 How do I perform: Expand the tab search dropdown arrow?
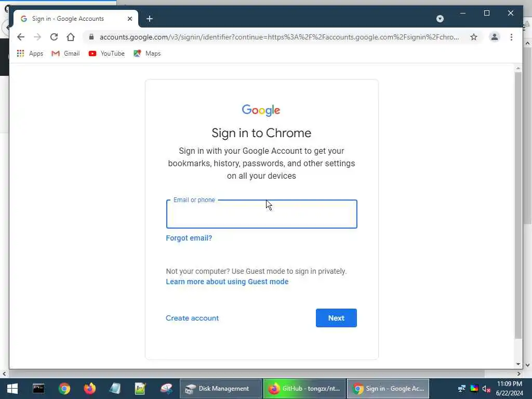coord(440,19)
